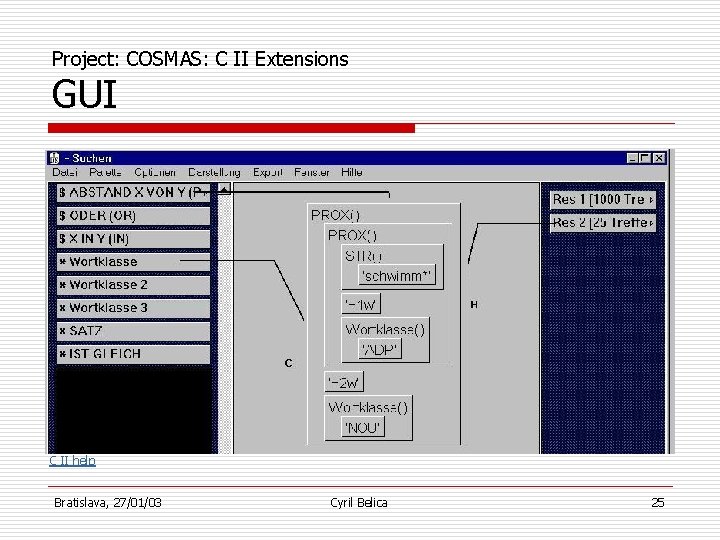Viewport: 720px width, 540px height.
Task: Click the palette scrollbar up arrow
Action: point(224,189)
